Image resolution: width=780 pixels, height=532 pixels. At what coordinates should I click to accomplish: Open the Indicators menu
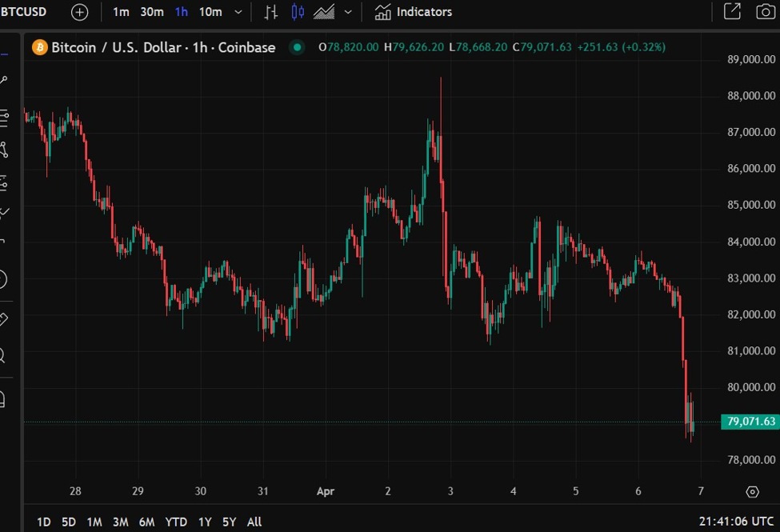click(x=414, y=12)
